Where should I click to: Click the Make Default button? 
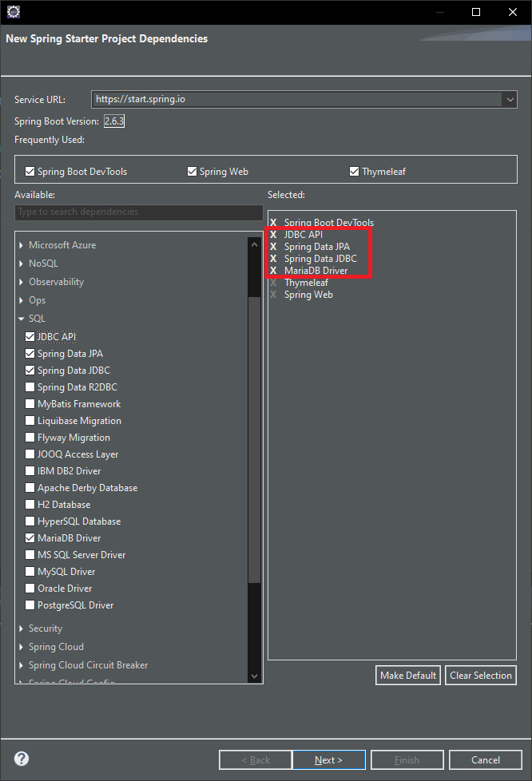pos(408,676)
